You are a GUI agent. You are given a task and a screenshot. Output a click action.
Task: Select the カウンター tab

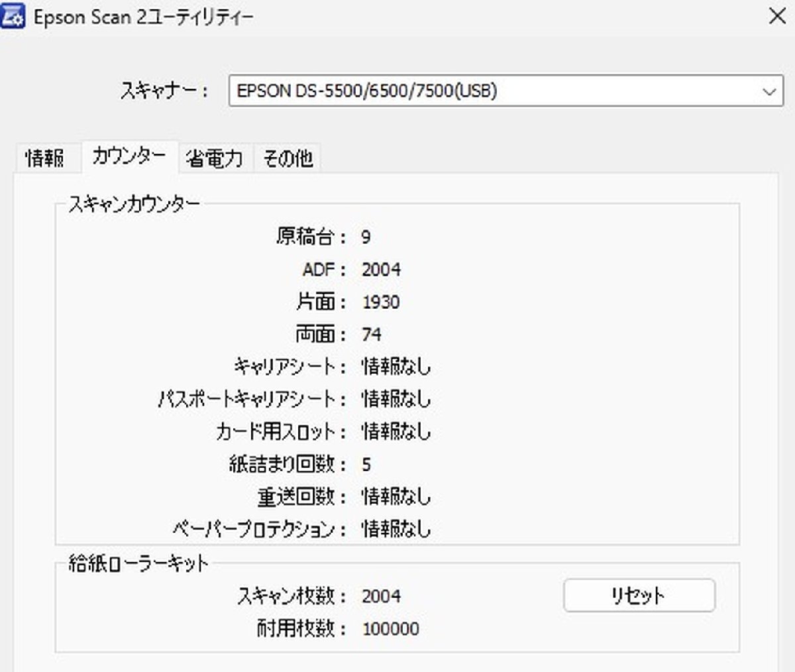point(129,156)
